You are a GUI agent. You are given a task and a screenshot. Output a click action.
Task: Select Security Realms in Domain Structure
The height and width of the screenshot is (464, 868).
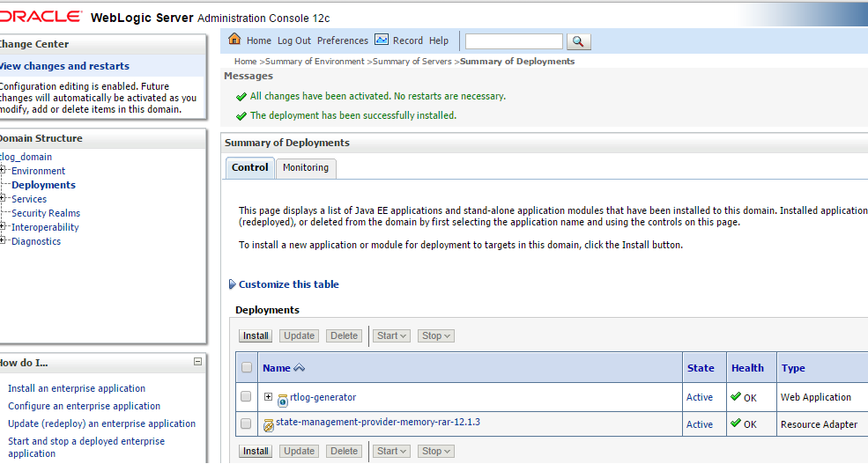[46, 213]
